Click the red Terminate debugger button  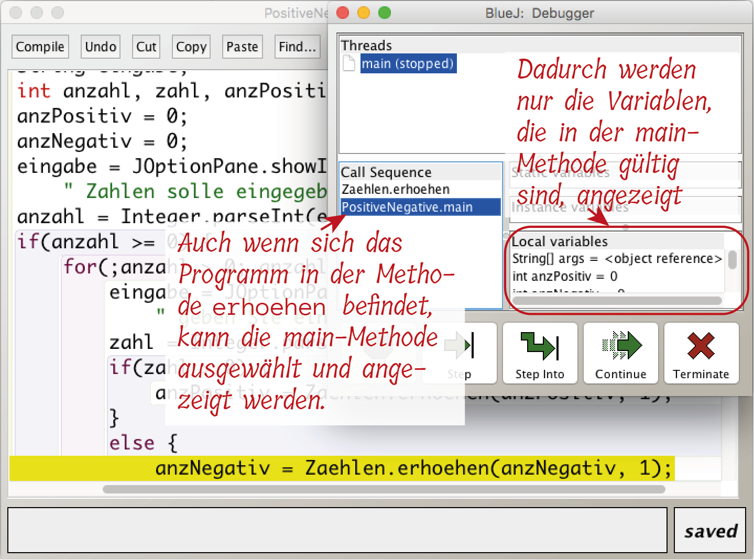click(x=701, y=354)
